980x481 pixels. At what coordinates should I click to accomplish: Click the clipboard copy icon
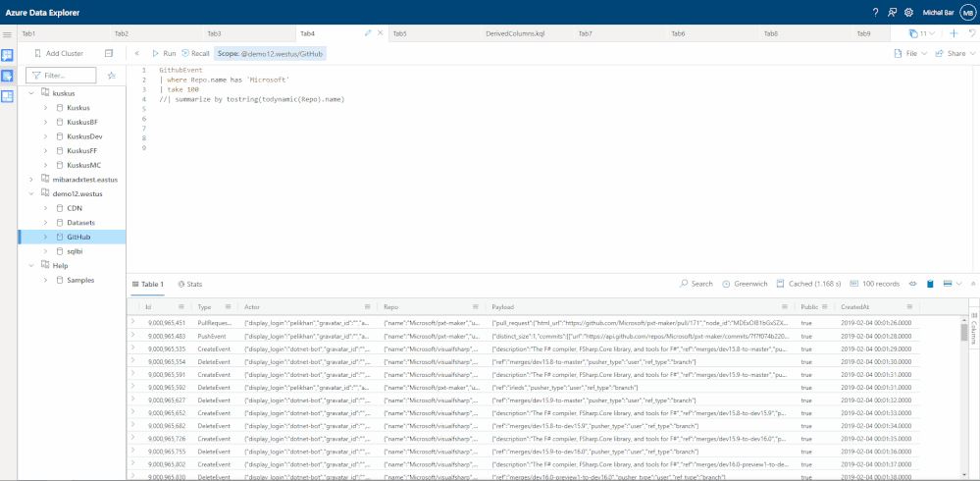click(x=930, y=284)
